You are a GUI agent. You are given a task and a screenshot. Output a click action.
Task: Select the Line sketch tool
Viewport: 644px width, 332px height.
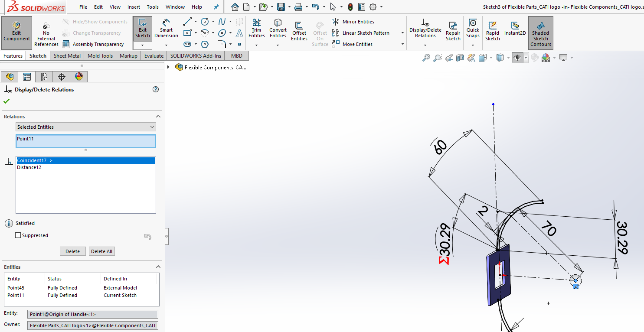(x=187, y=22)
